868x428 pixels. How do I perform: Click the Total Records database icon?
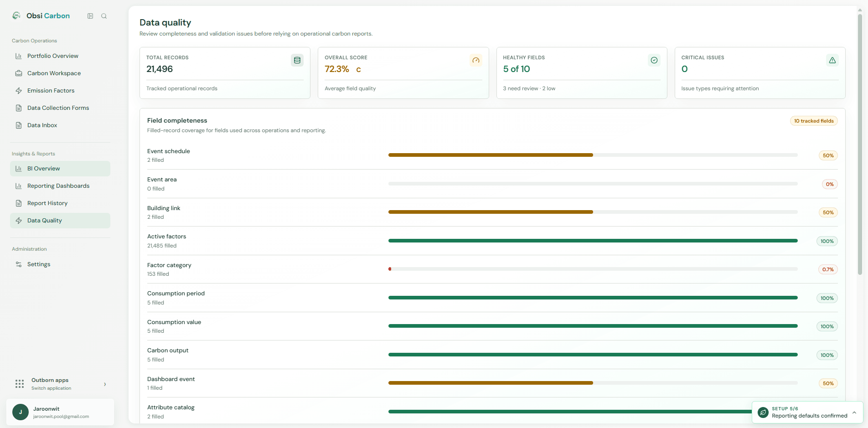click(x=297, y=60)
